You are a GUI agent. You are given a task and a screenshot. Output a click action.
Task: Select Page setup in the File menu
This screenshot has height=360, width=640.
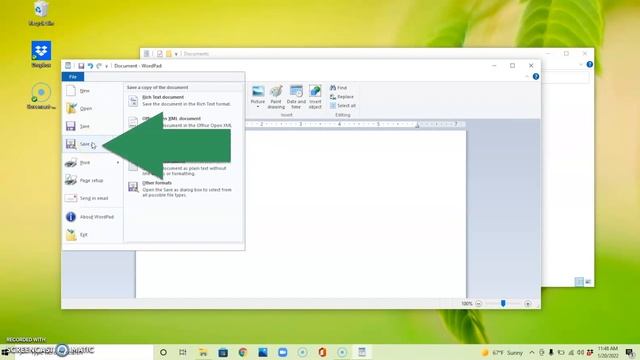pos(92,180)
